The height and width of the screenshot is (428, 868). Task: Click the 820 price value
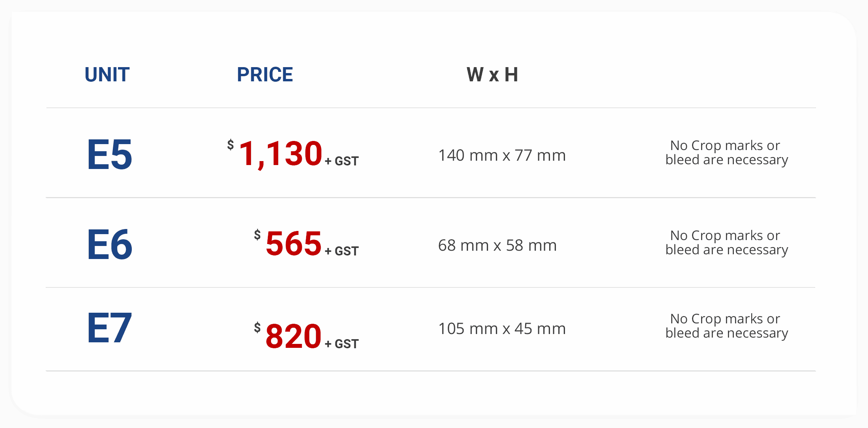tap(294, 336)
